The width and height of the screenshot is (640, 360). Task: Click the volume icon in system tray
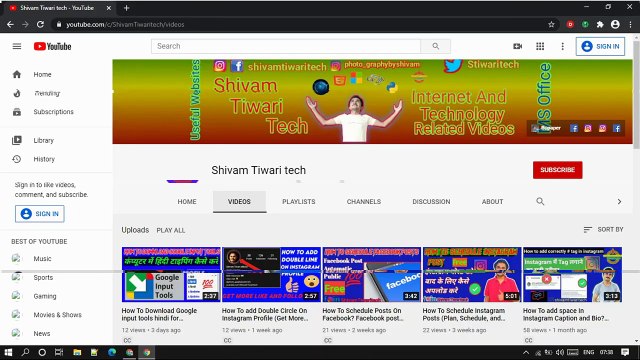pos(560,352)
